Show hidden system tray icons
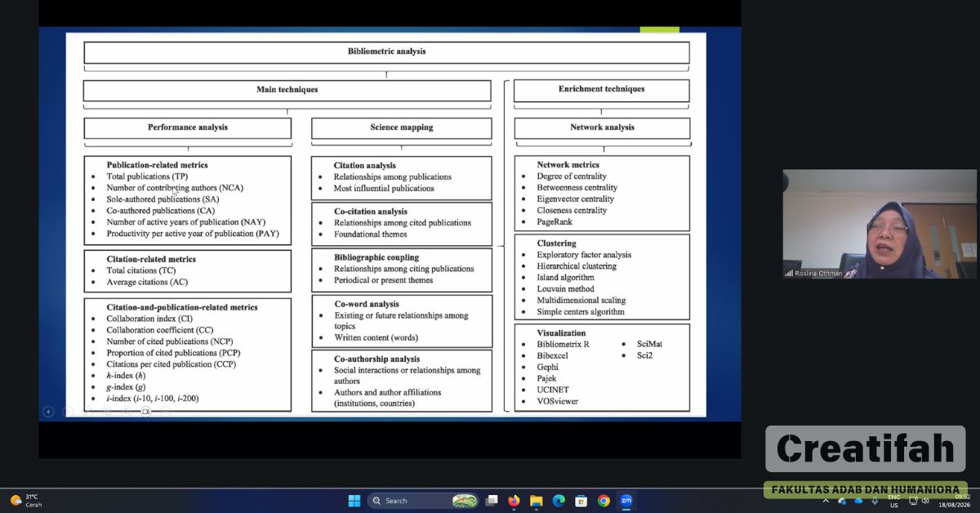This screenshot has width=980, height=513. [826, 502]
